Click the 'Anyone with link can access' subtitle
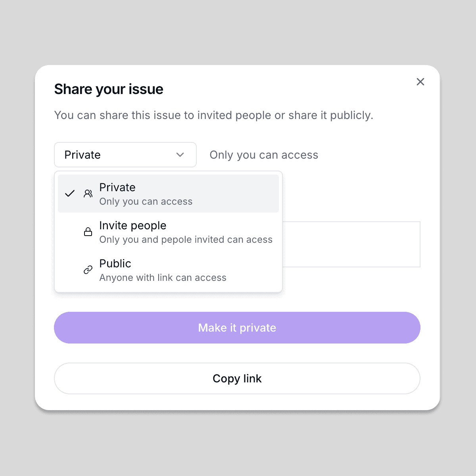The height and width of the screenshot is (476, 476). tap(163, 278)
